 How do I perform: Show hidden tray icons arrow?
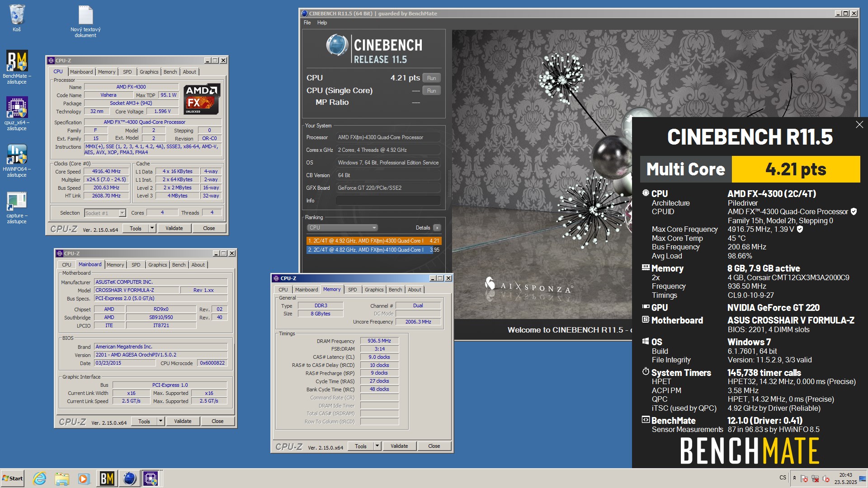[794, 478]
